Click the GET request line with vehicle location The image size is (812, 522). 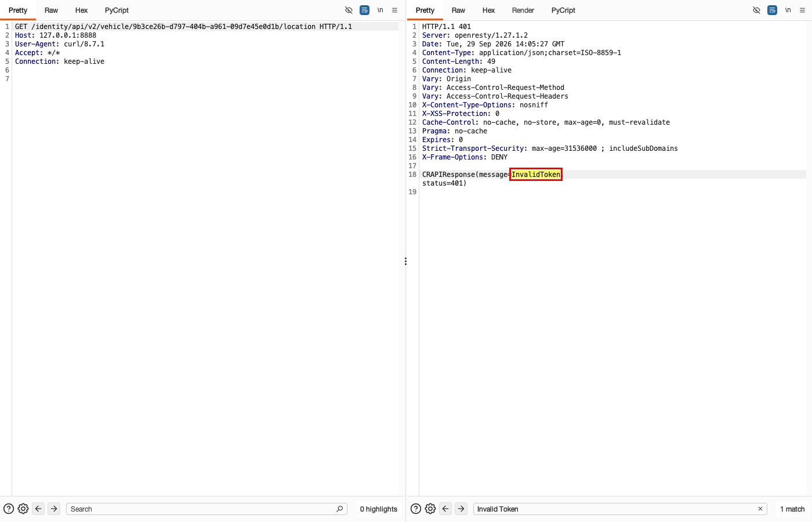click(183, 27)
